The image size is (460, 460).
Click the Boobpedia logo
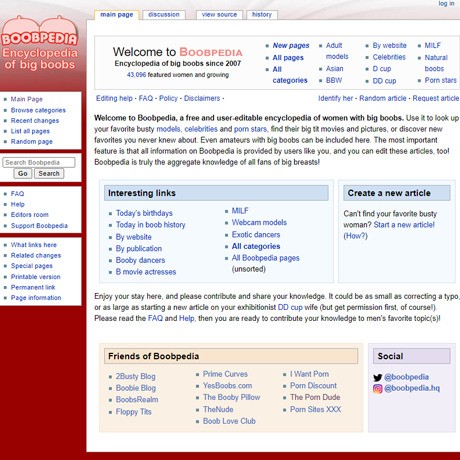(39, 43)
